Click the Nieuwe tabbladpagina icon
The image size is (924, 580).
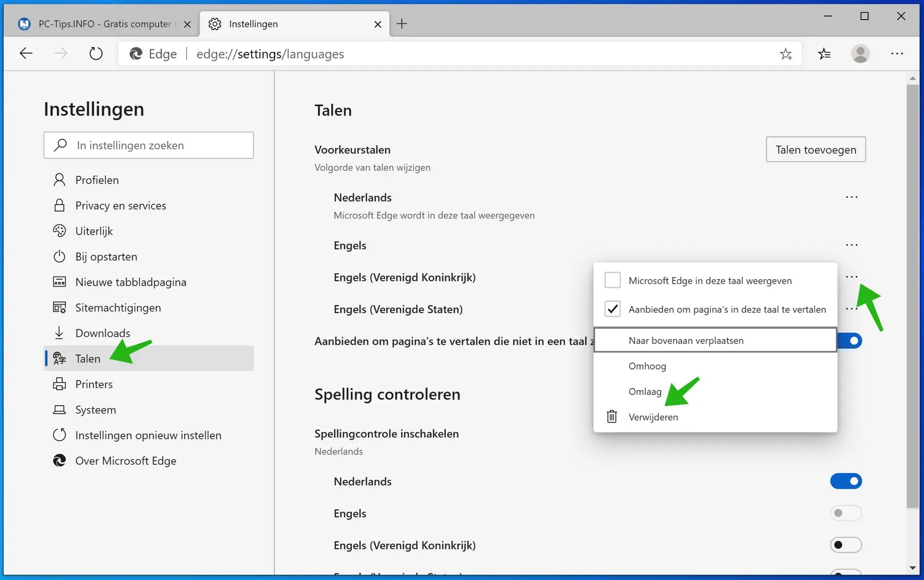pyautogui.click(x=60, y=282)
